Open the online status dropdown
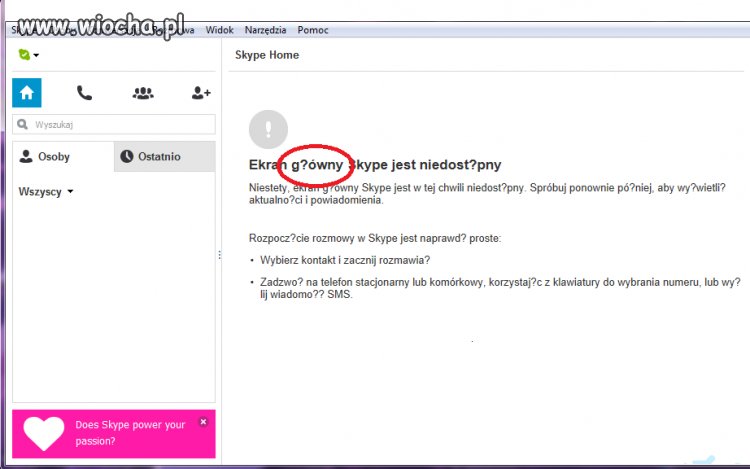 pyautogui.click(x=28, y=55)
